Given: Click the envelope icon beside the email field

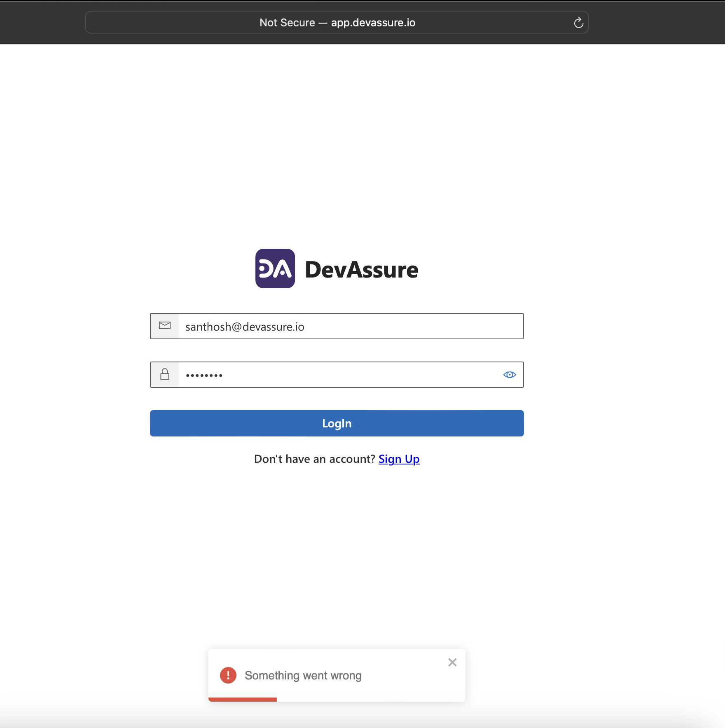Looking at the screenshot, I should [x=165, y=326].
